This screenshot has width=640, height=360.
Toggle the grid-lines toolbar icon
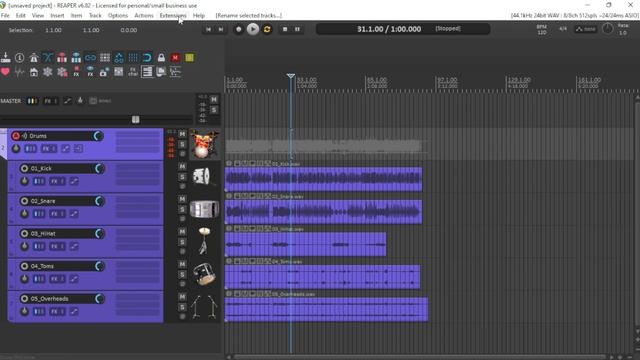pos(133,58)
